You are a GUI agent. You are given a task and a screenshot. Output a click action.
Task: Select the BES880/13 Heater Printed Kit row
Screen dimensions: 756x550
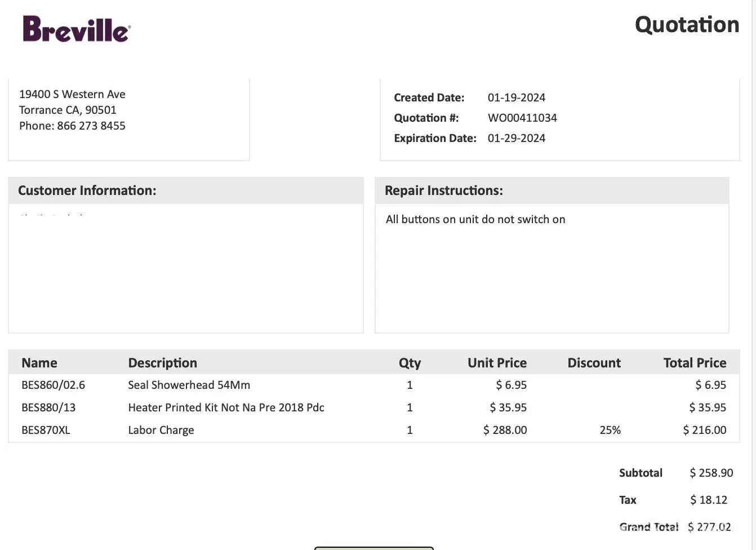(x=226, y=407)
